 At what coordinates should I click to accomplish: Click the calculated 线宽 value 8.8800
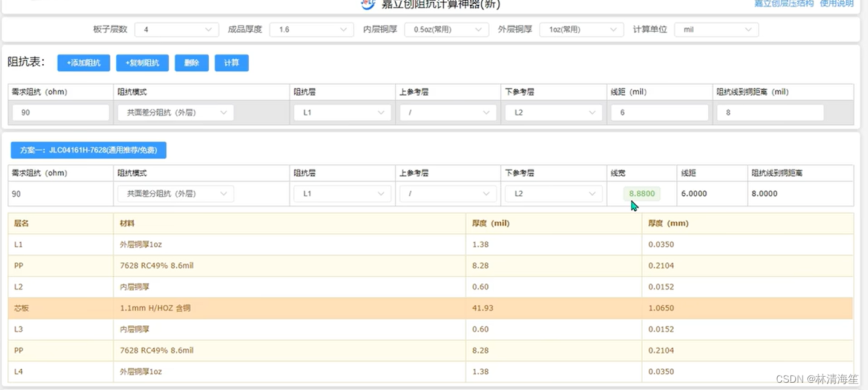[642, 194]
